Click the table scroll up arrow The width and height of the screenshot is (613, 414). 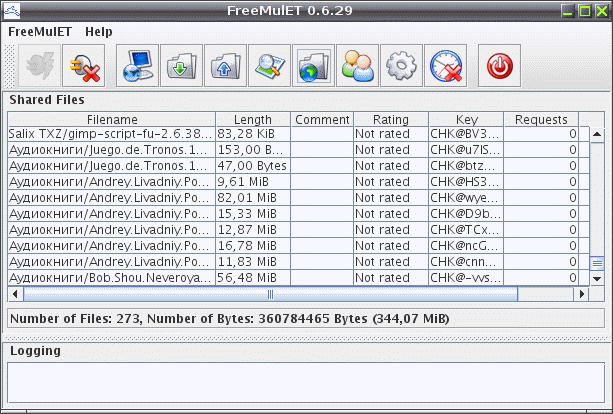pyautogui.click(x=597, y=134)
